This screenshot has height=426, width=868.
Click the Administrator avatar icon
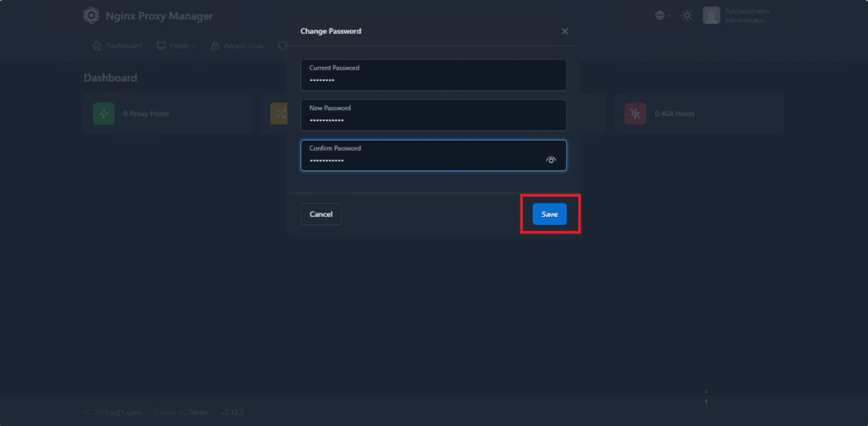point(711,16)
